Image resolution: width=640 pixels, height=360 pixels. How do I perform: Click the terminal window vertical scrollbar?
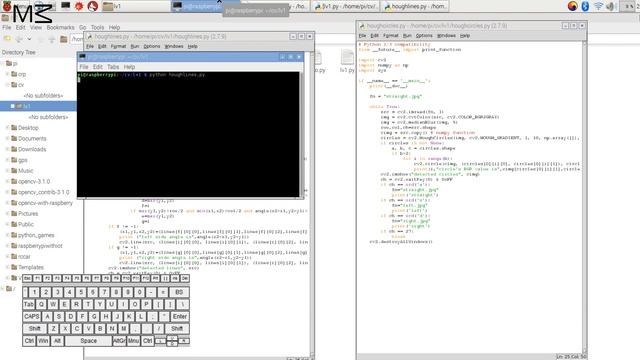click(x=302, y=135)
